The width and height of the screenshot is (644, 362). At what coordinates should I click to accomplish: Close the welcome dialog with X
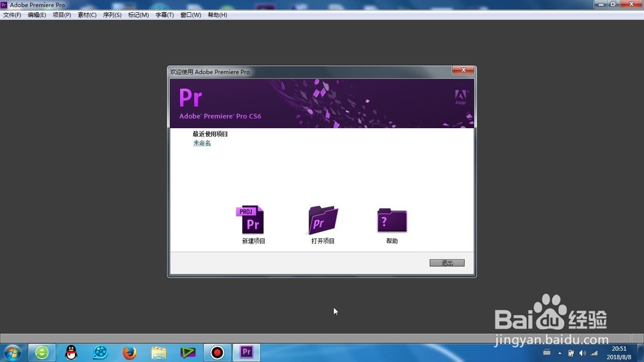point(463,70)
